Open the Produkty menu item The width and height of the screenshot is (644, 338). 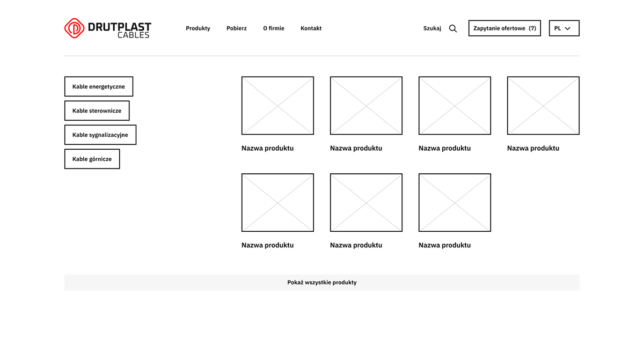pos(198,28)
